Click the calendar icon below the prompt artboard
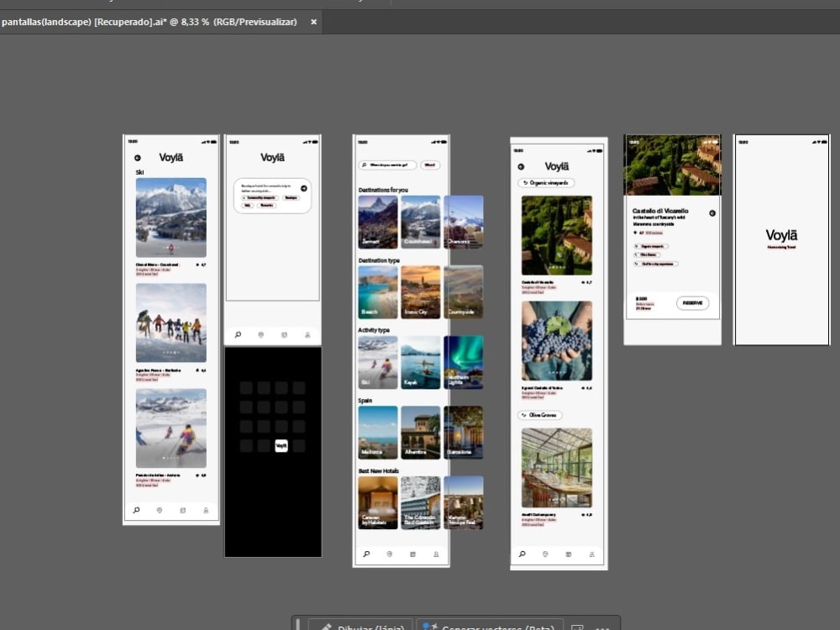Viewport: 840px width, 630px height. tap(285, 335)
